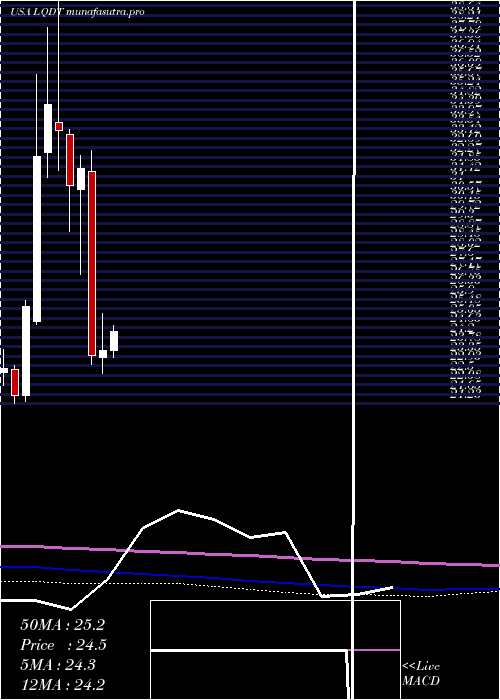The height and width of the screenshot is (700, 500).
Task: Click the magenta 50MA line
Action: [250, 555]
